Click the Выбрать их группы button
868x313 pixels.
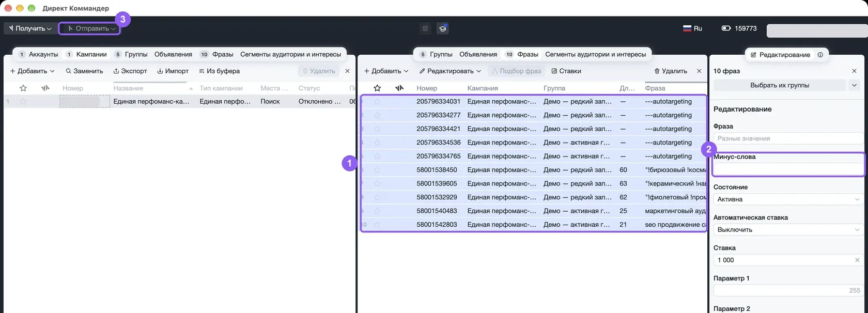tap(780, 85)
